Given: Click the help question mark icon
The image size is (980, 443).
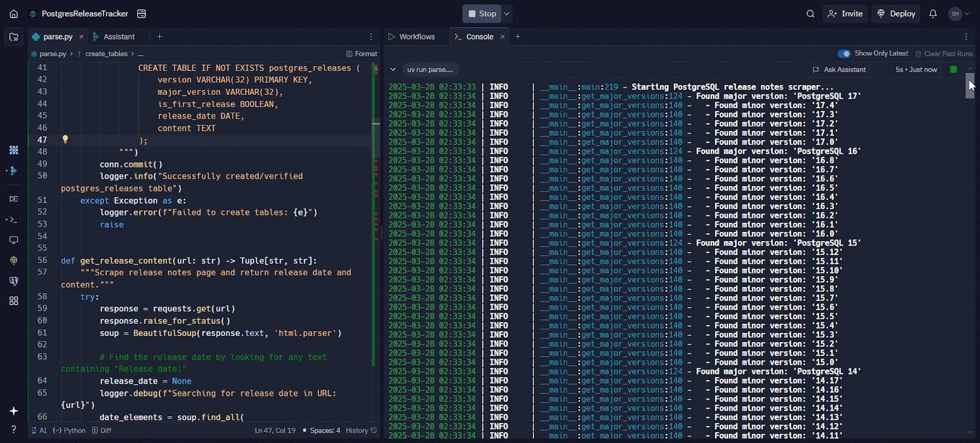Looking at the screenshot, I should pyautogui.click(x=13, y=430).
